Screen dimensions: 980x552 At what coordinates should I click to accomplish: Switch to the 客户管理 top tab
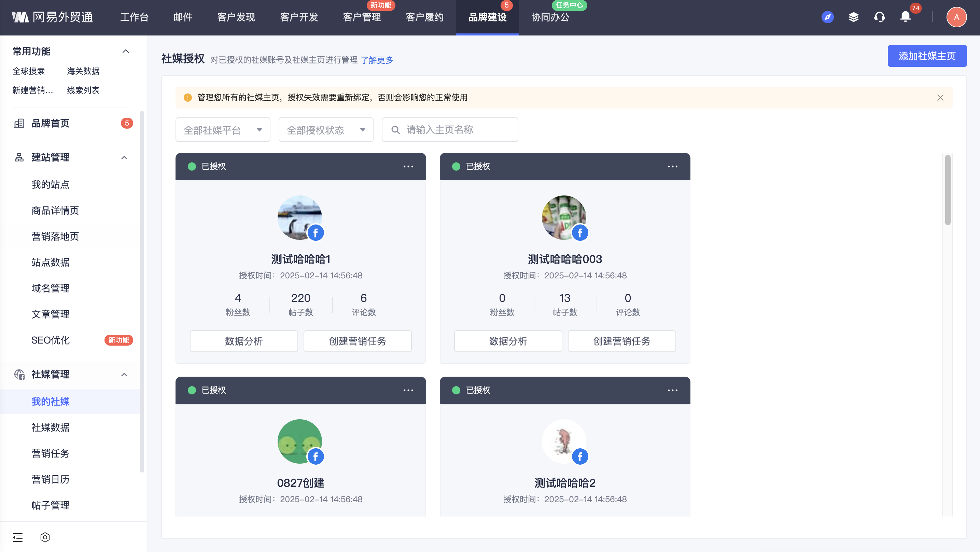point(361,17)
